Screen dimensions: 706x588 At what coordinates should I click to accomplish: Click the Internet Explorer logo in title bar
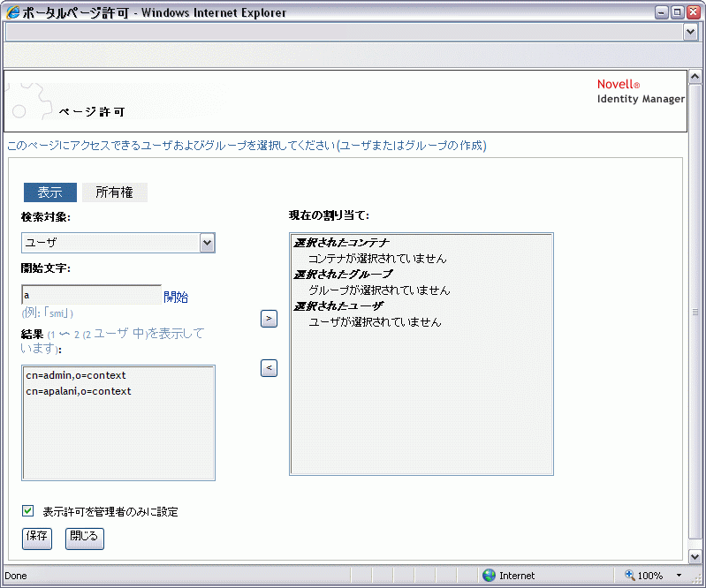pos(12,12)
